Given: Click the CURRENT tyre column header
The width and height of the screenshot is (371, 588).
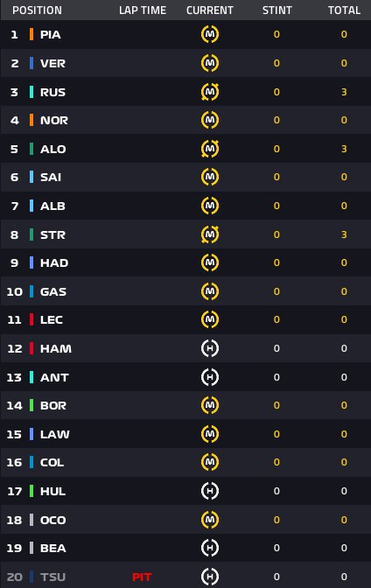Looking at the screenshot, I should (x=210, y=10).
